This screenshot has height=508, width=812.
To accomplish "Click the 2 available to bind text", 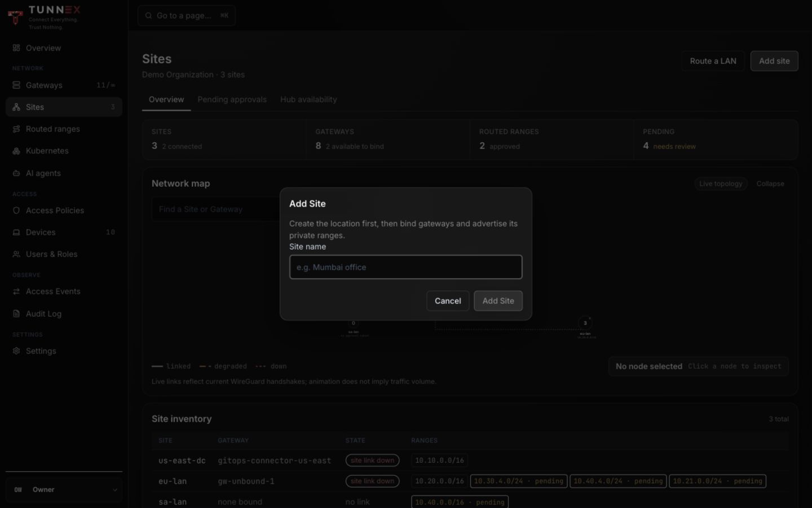I will click(x=355, y=147).
